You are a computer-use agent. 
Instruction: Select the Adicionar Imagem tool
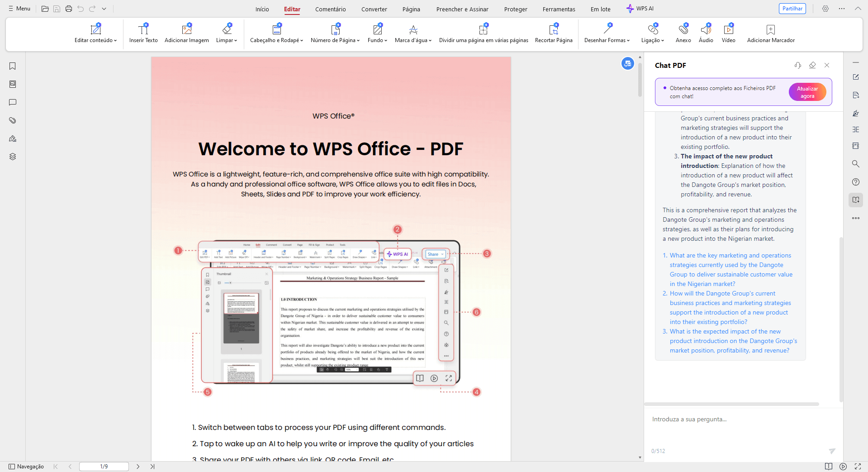tap(187, 33)
